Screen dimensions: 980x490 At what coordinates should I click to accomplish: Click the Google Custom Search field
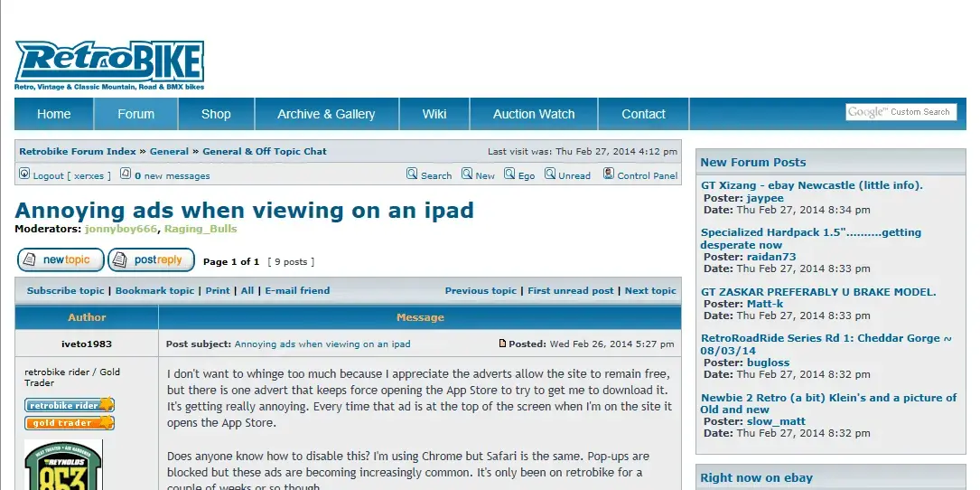click(900, 112)
